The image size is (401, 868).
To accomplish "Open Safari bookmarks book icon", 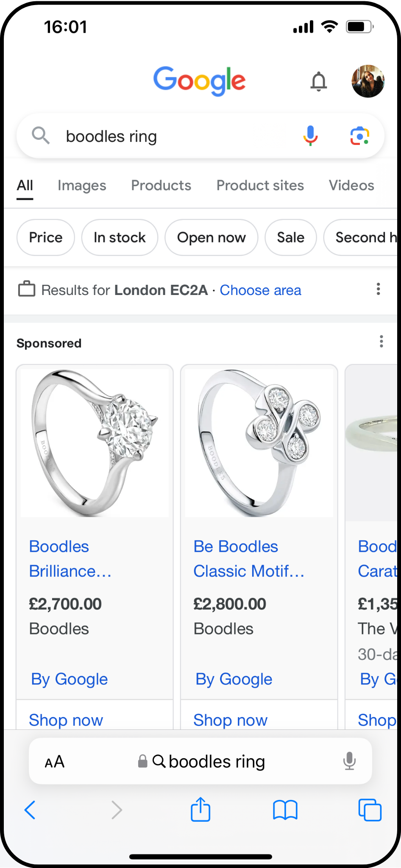I will (285, 810).
